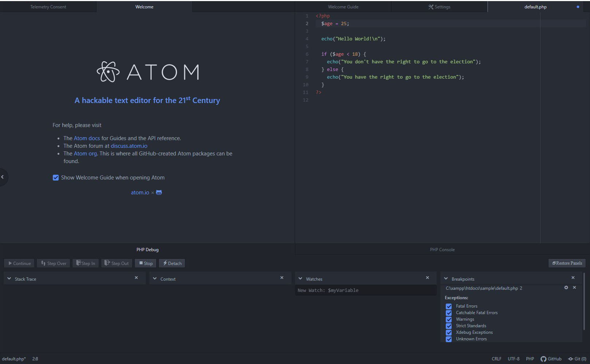
Task: Detach the debugger
Action: pos(172,263)
